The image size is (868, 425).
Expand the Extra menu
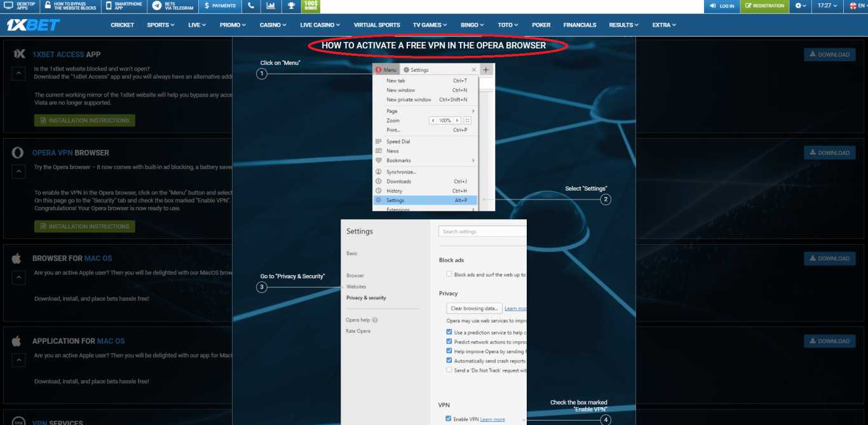click(664, 25)
